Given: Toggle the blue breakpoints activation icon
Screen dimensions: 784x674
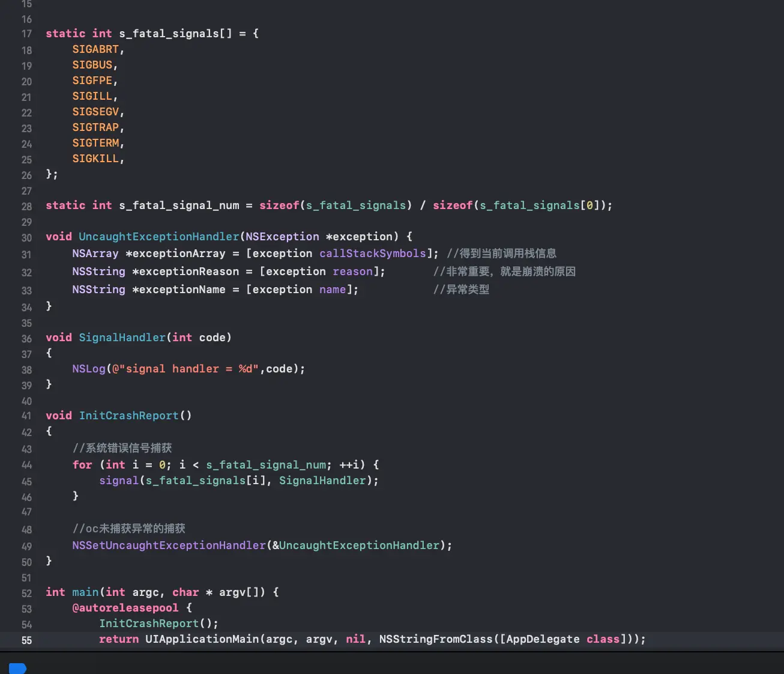Looking at the screenshot, I should 17,668.
